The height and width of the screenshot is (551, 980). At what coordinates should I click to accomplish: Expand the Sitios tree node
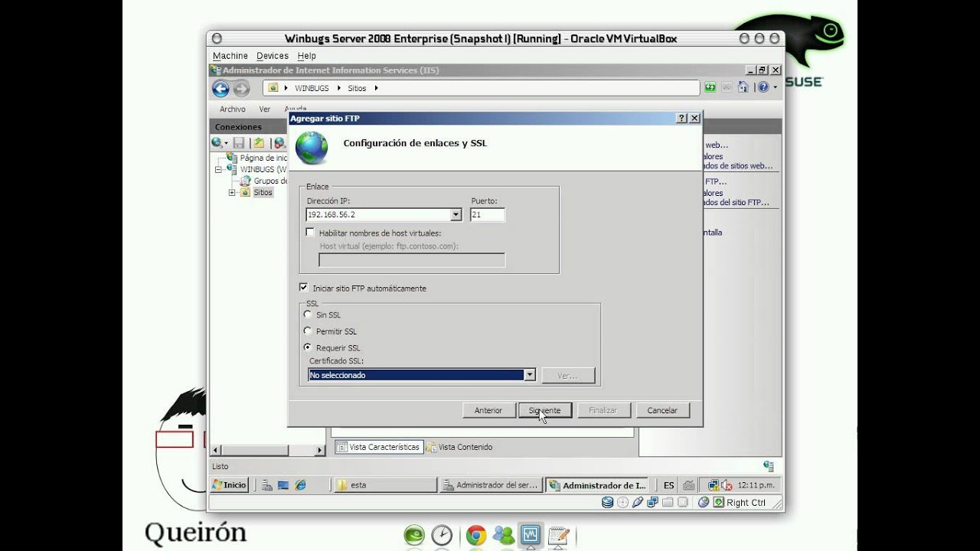(x=232, y=193)
